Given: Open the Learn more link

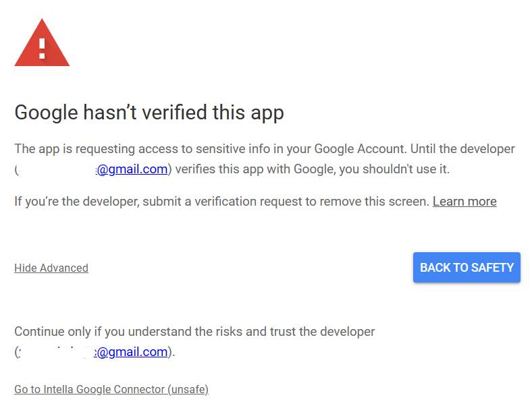Looking at the screenshot, I should point(464,201).
